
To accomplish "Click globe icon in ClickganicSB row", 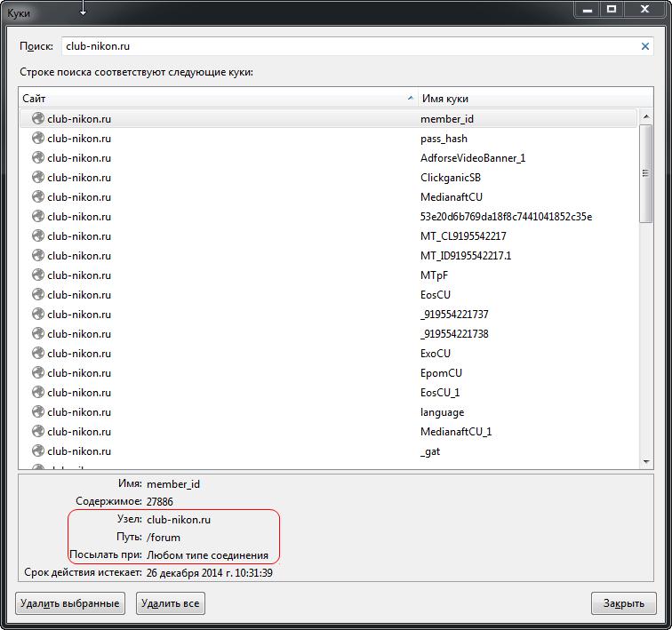I will point(38,178).
